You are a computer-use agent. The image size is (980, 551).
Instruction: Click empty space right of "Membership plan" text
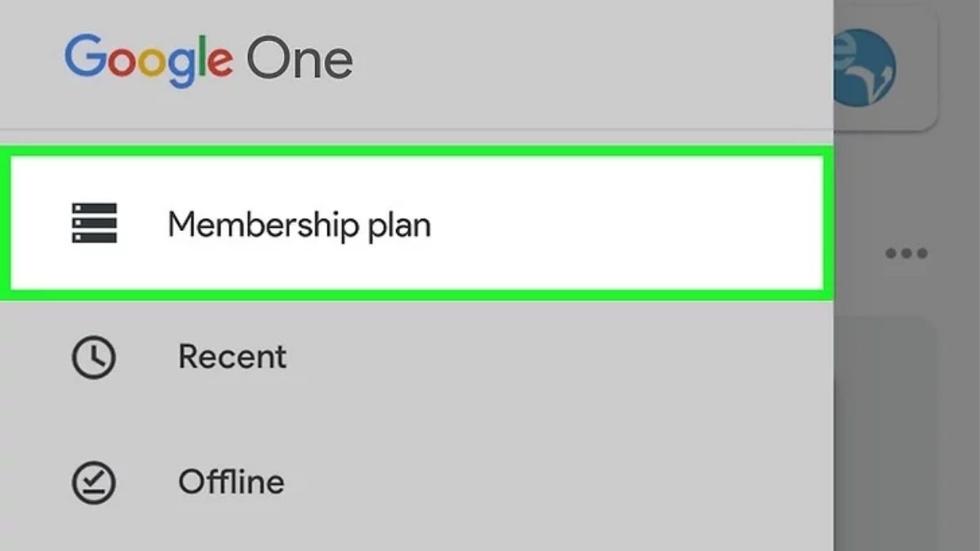tap(621, 224)
